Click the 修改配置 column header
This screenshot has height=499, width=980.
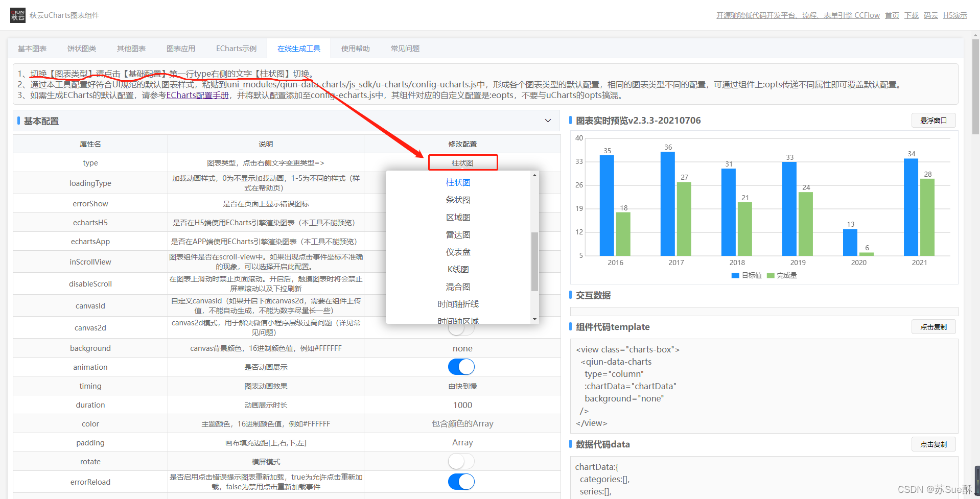[x=462, y=144]
